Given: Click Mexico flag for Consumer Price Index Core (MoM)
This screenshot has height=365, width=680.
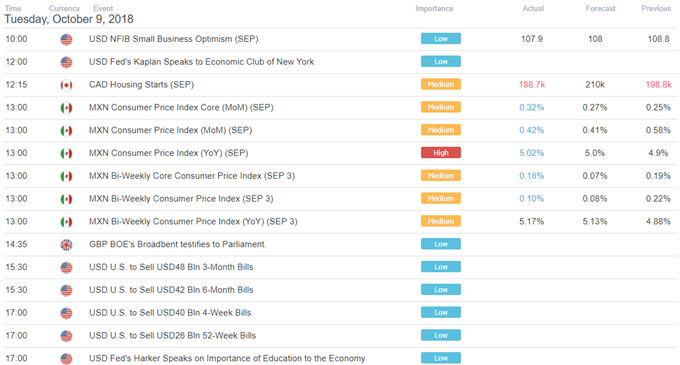Looking at the screenshot, I should (x=66, y=108).
